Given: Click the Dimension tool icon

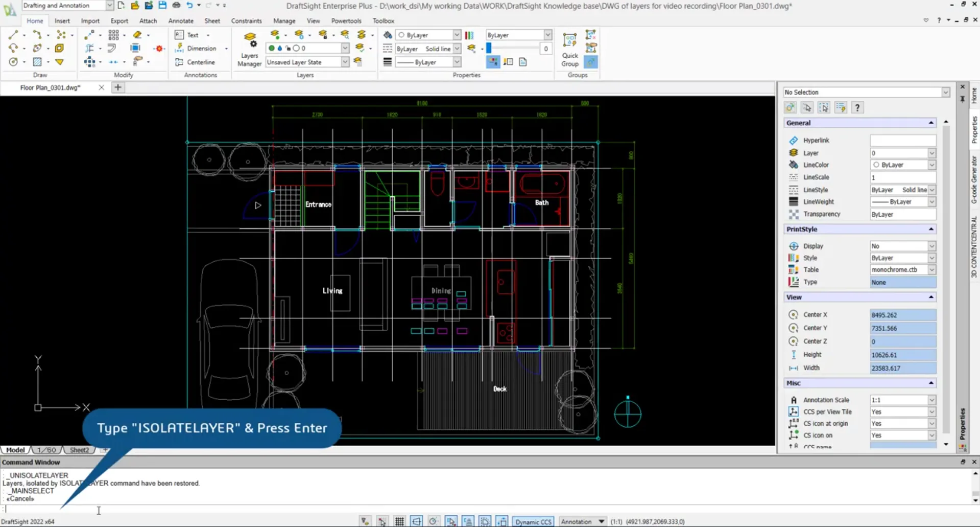Looking at the screenshot, I should [x=179, y=48].
